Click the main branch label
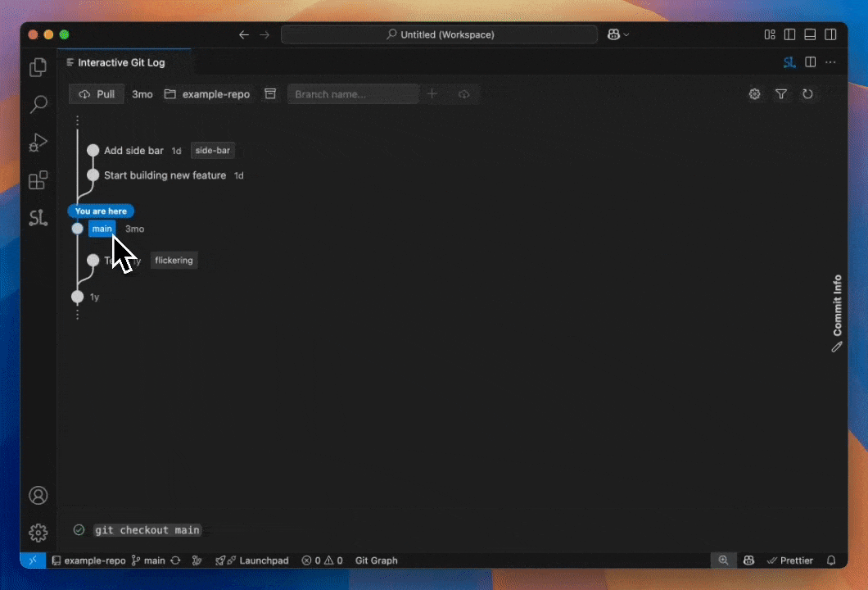Screen dimensions: 868x590 (x=102, y=229)
